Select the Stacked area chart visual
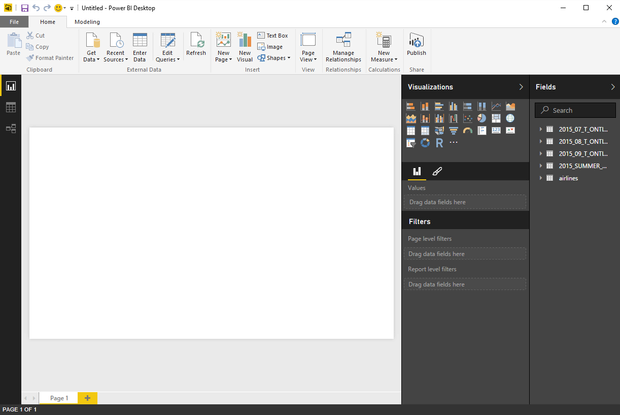620x415 pixels. point(410,118)
